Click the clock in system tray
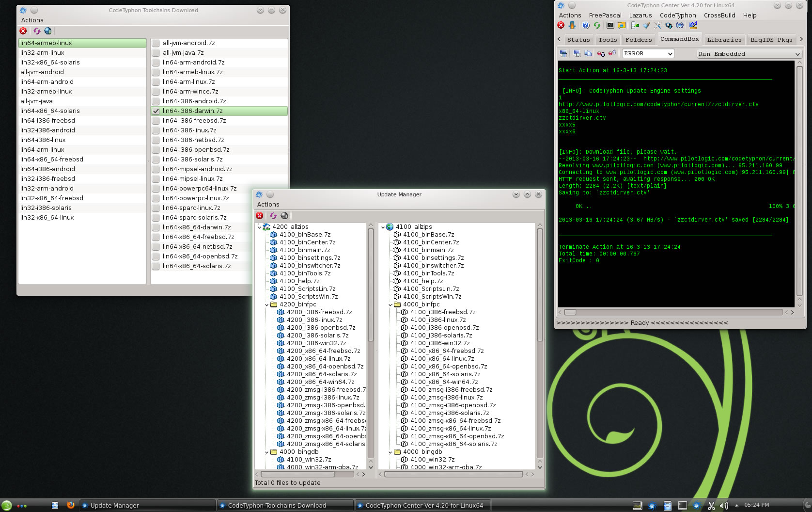 (757, 505)
